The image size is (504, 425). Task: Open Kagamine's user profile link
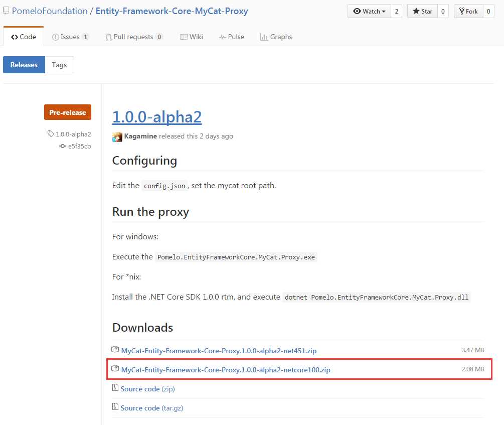coord(140,136)
